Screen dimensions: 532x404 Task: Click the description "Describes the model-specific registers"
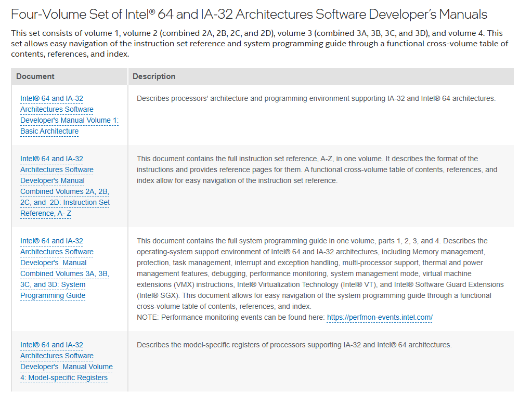point(294,345)
